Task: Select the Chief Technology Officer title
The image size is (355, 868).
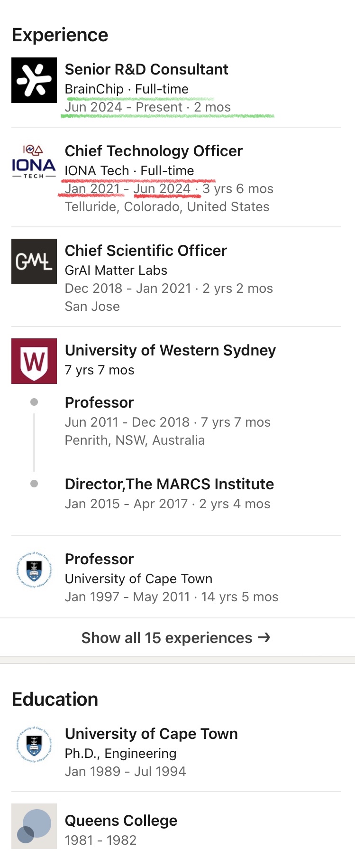Action: pyautogui.click(x=154, y=151)
